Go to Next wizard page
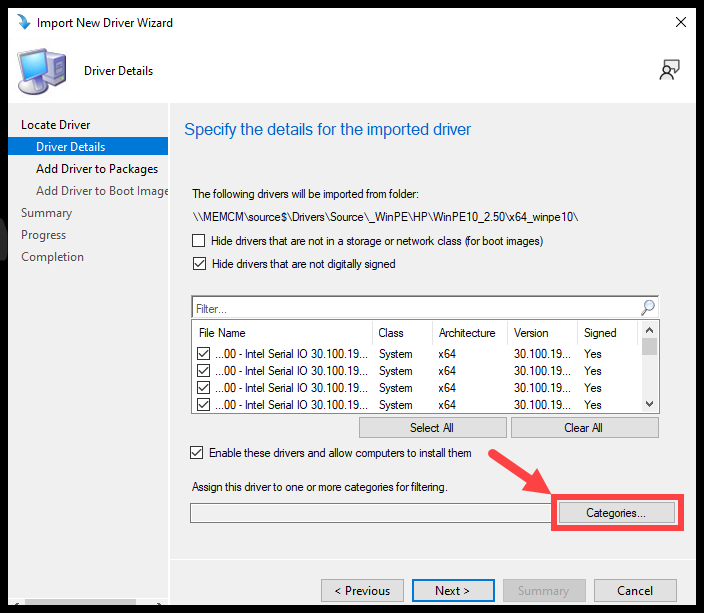Image resolution: width=704 pixels, height=613 pixels. (x=453, y=591)
